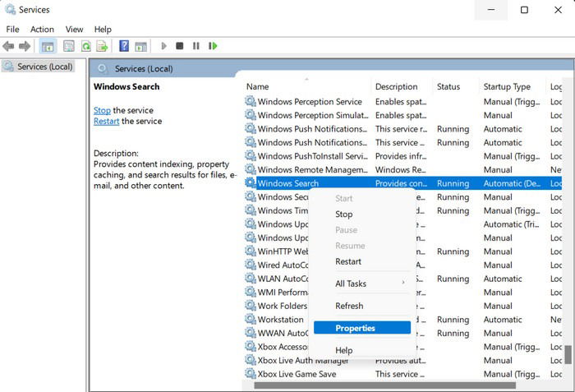Click gear icon of Windows Perception Service
Image resolution: width=575 pixels, height=392 pixels.
tap(251, 101)
